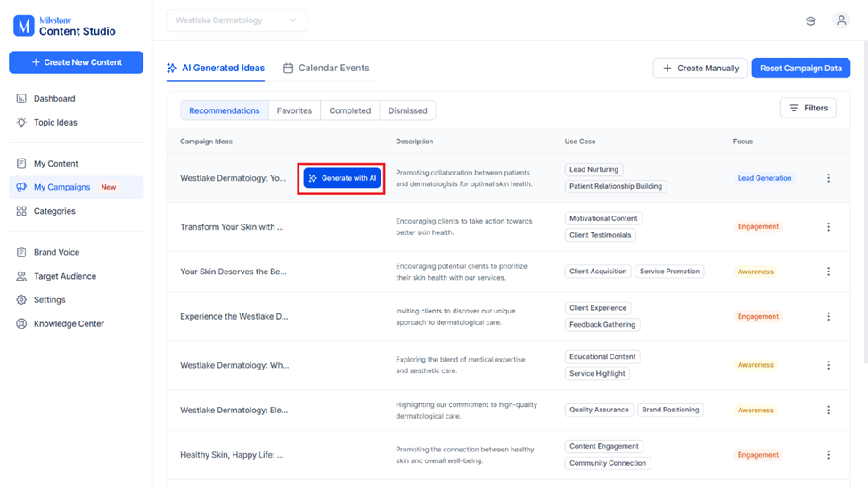Image resolution: width=868 pixels, height=488 pixels.
Task: Click the Service Promotion tag
Action: coord(669,272)
